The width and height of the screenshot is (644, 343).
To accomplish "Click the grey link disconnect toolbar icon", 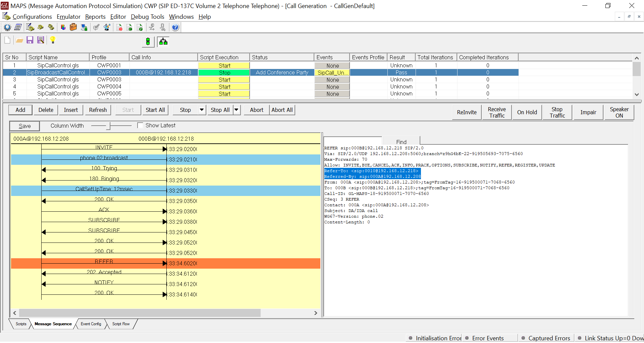I will [163, 27].
